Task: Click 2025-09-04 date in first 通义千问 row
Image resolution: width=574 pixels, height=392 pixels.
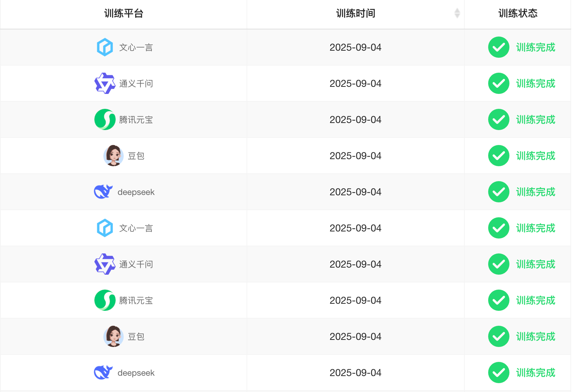Action: [x=355, y=84]
